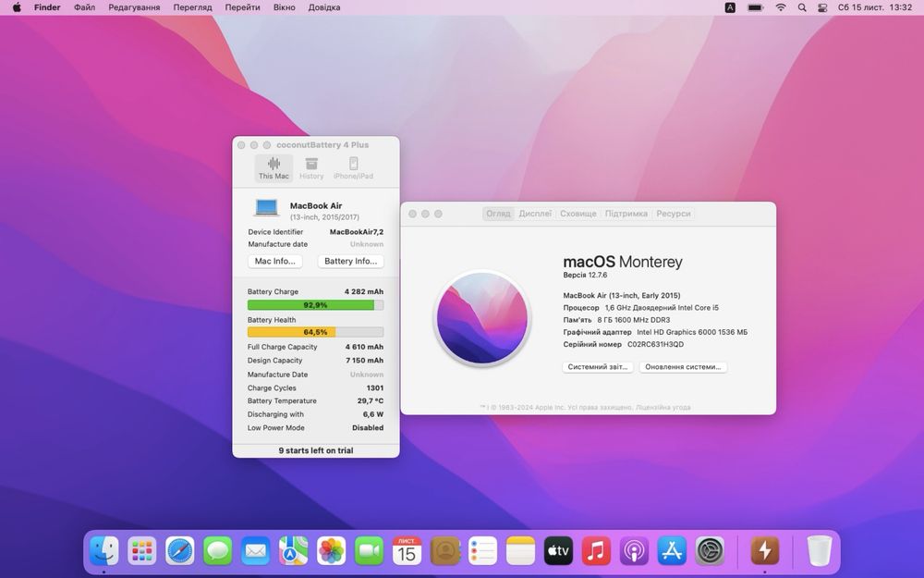The height and width of the screenshot is (578, 924).
Task: Click the Battery Info... button
Action: coord(350,262)
